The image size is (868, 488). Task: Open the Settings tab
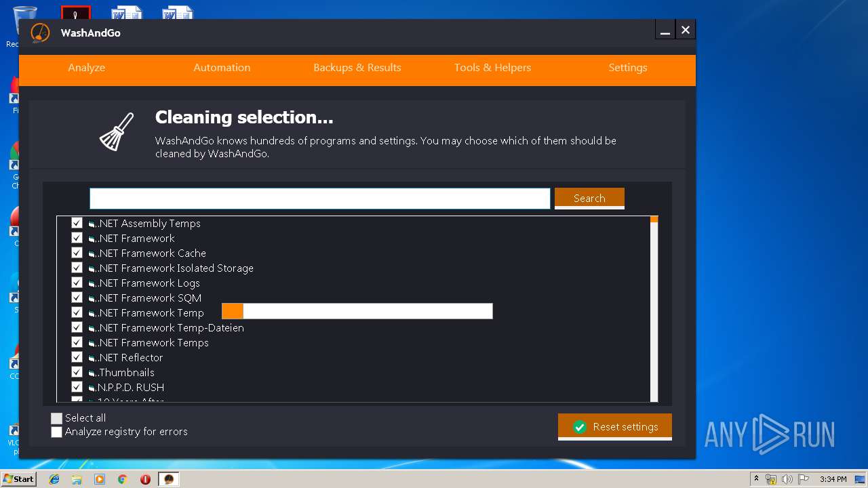(x=628, y=68)
